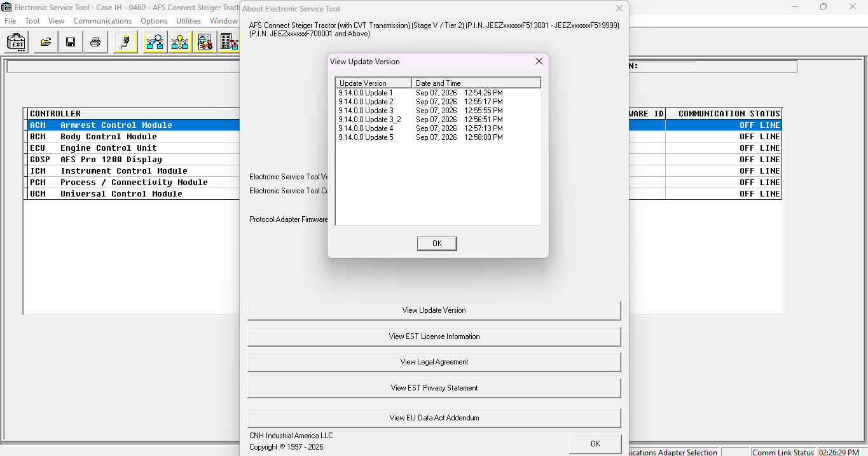
Task: Click OK in the About Electronic Service Tool dialog
Action: [x=595, y=444]
